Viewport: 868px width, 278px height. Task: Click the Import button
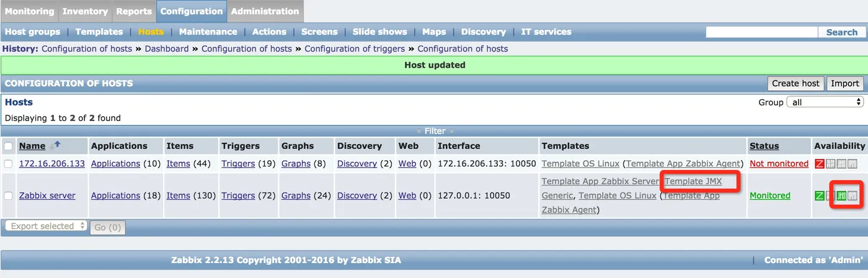(x=845, y=83)
